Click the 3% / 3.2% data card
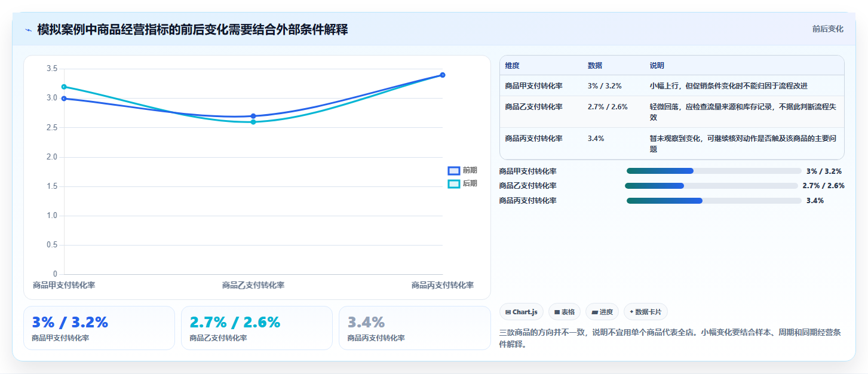The image size is (868, 374). [99, 328]
